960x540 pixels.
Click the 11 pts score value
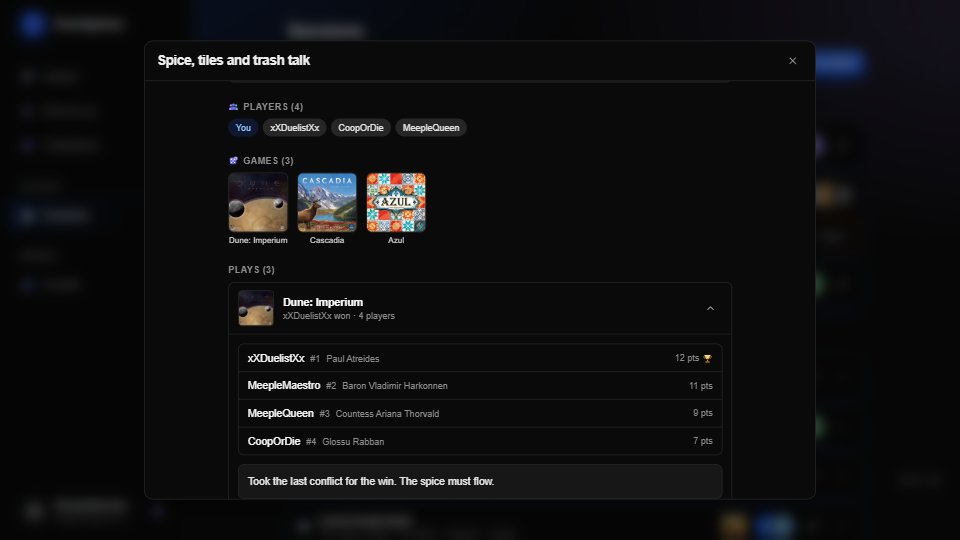[x=700, y=386]
